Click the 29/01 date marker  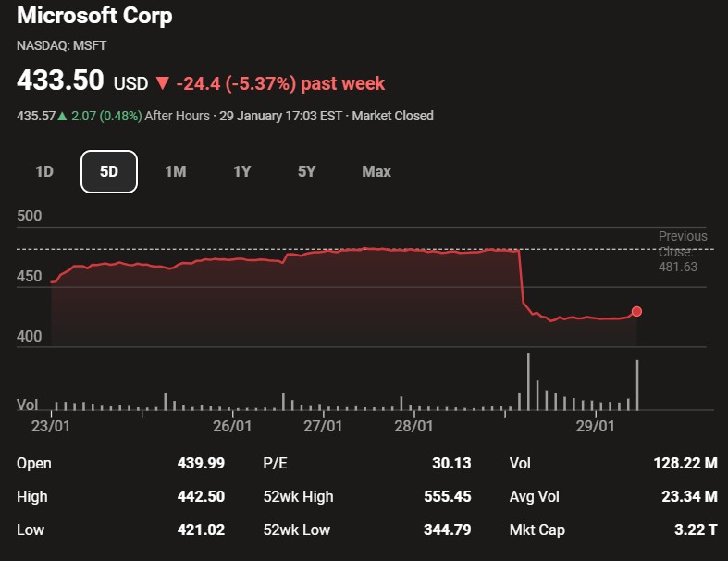point(595,426)
